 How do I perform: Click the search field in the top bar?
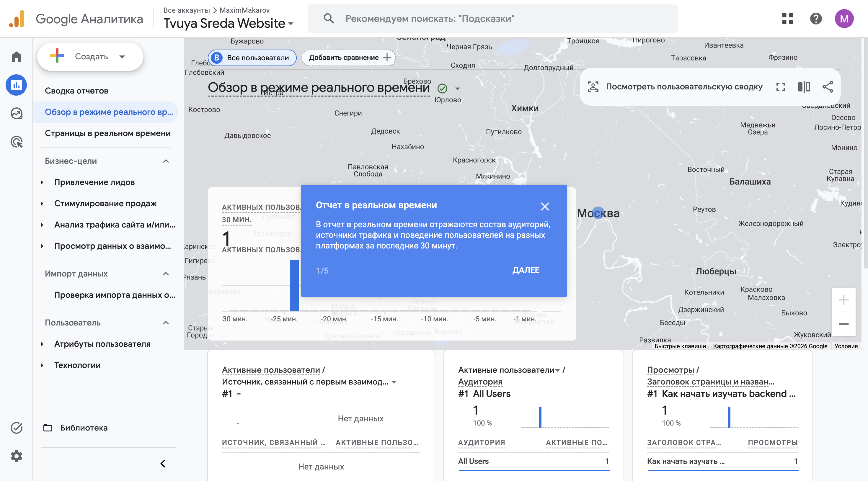click(493, 19)
